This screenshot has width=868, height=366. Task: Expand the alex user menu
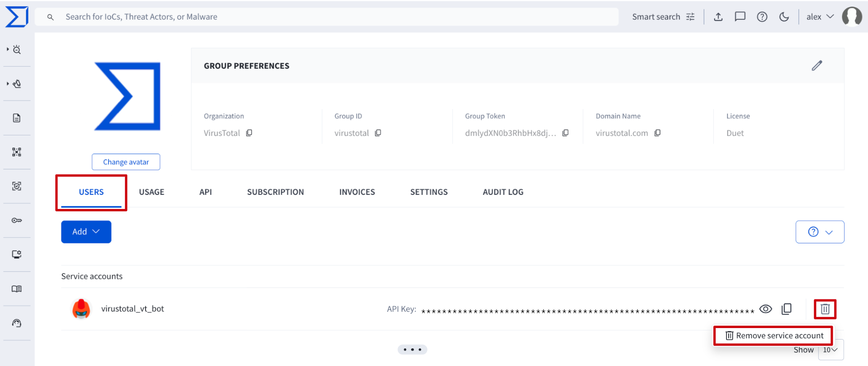click(820, 17)
